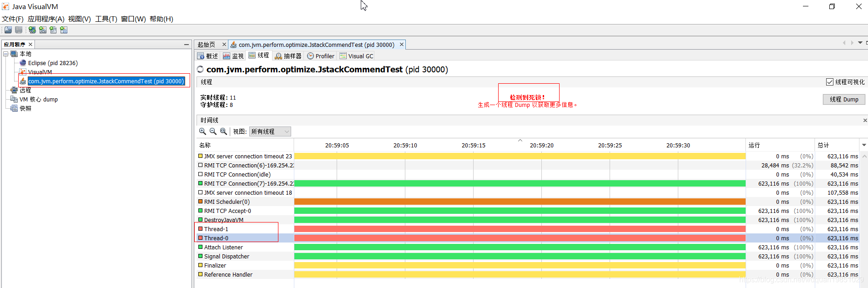The image size is (868, 288).
Task: Open the 视图(V) menu
Action: point(80,19)
